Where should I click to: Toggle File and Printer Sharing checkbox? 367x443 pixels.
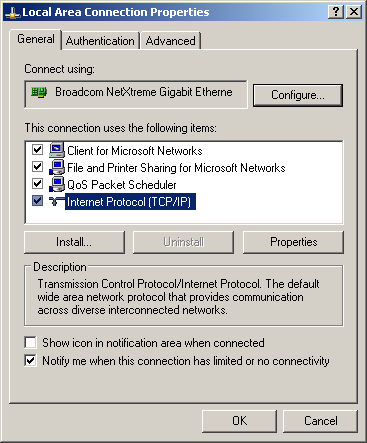coord(37,167)
